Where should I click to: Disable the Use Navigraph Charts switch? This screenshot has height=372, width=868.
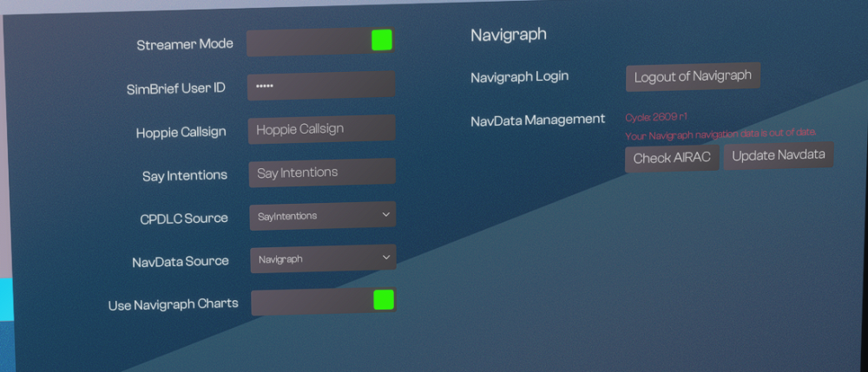coord(323,301)
